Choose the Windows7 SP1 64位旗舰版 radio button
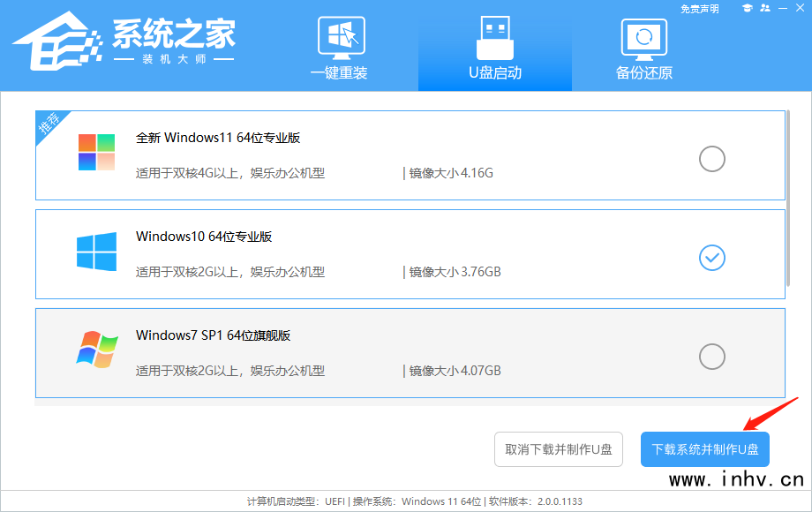 click(x=711, y=357)
